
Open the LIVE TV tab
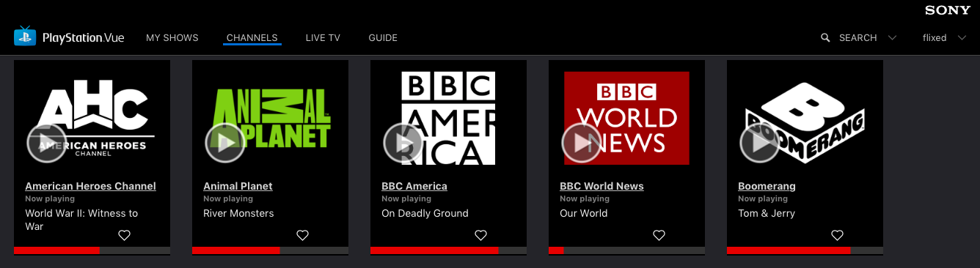pos(323,37)
